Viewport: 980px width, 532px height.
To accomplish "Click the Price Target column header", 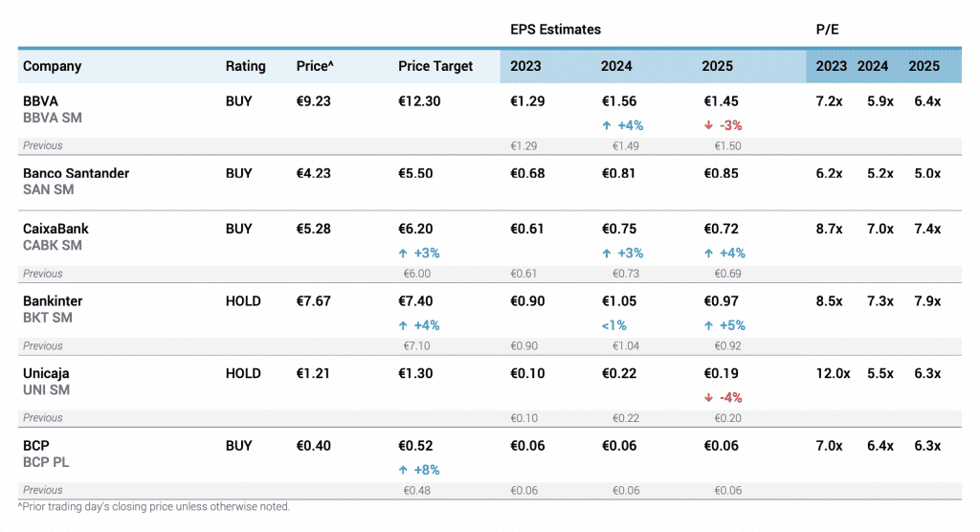I will [x=435, y=67].
